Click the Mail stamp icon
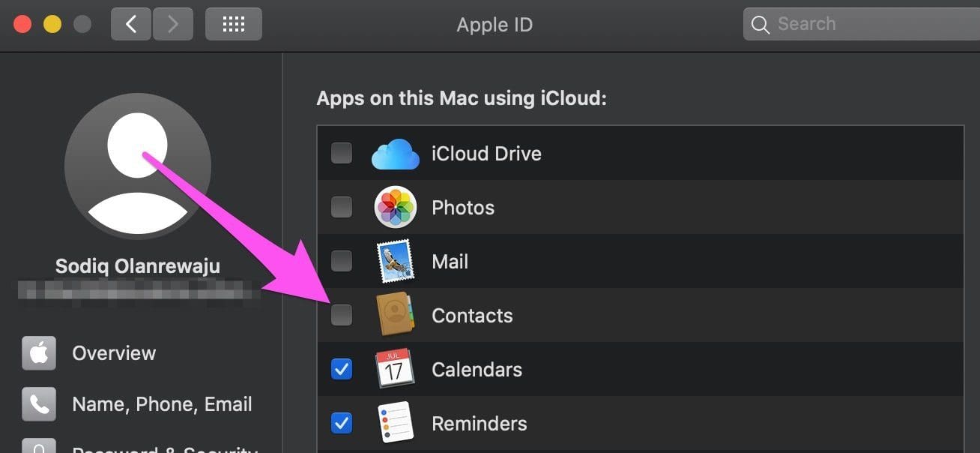 (x=395, y=262)
